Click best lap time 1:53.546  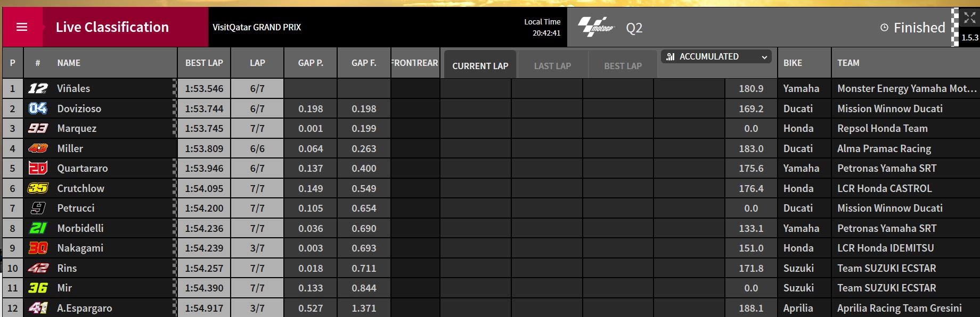(204, 88)
